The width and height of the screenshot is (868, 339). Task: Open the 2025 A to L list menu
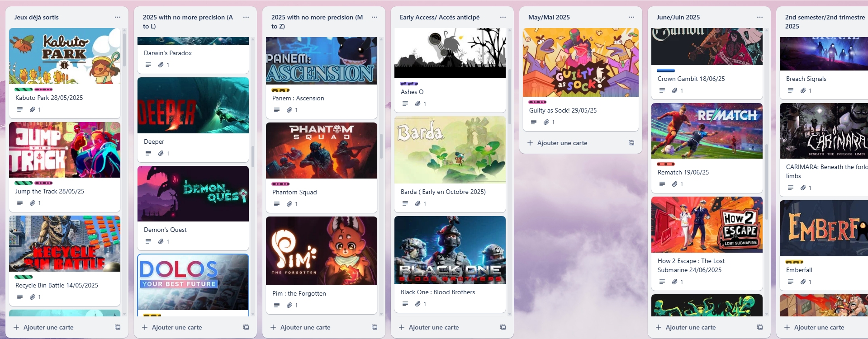click(246, 17)
